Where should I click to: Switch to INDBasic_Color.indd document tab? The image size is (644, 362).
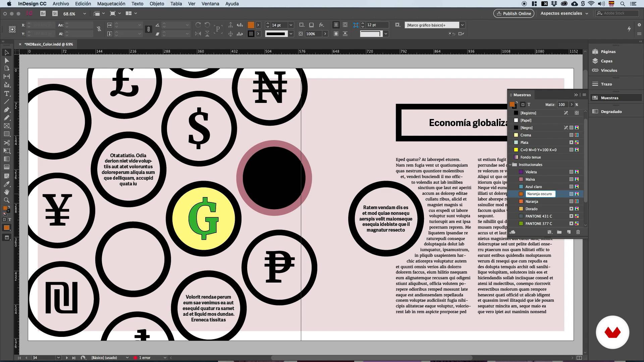coord(48,44)
